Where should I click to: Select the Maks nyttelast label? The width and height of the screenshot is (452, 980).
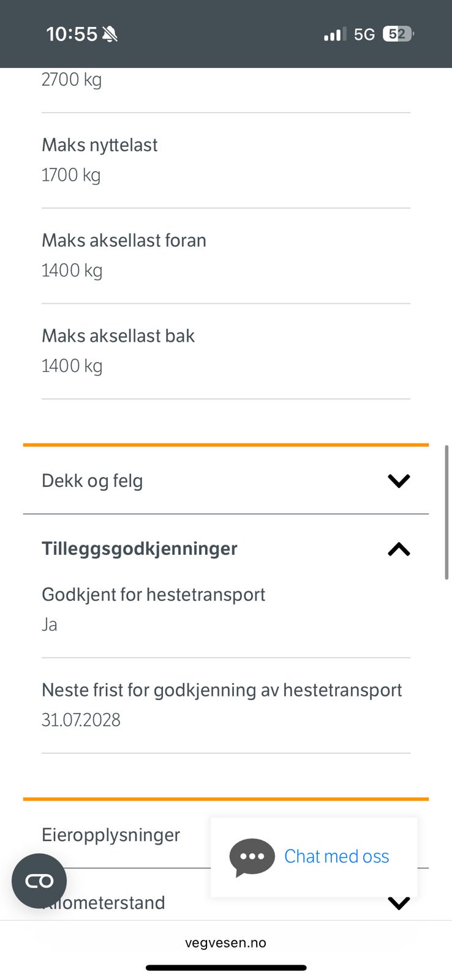[100, 145]
